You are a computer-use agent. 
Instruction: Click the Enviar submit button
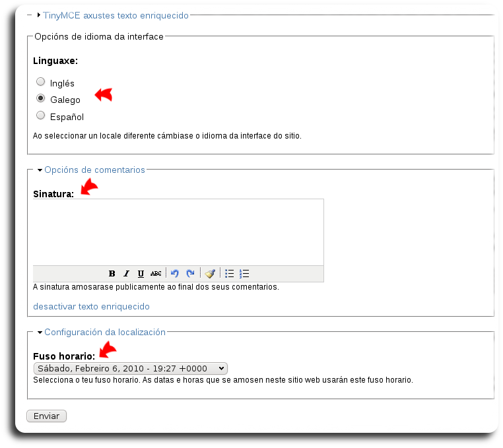click(x=46, y=416)
